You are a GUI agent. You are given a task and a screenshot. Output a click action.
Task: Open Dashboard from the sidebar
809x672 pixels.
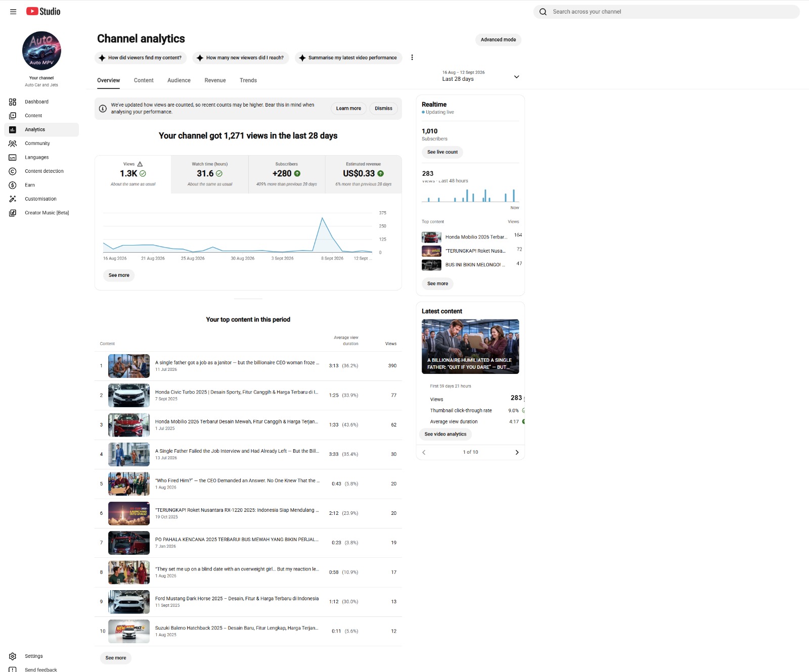pyautogui.click(x=41, y=102)
